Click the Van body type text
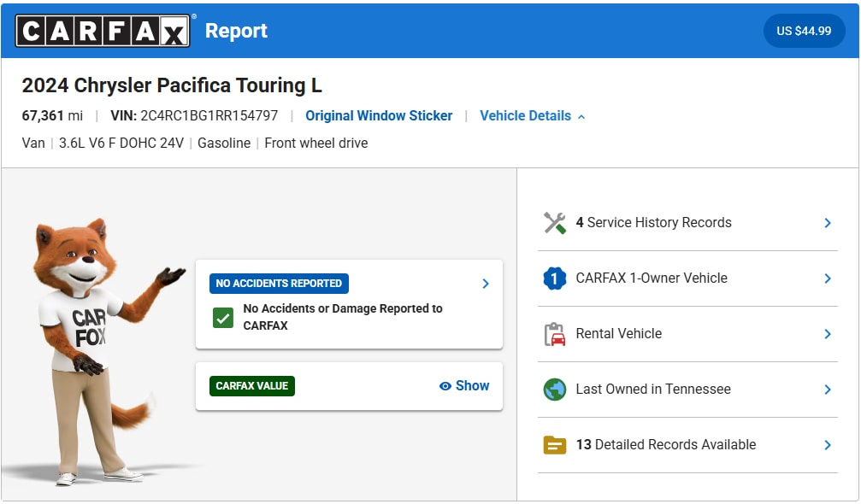Image resolution: width=861 pixels, height=504 pixels. click(x=33, y=144)
